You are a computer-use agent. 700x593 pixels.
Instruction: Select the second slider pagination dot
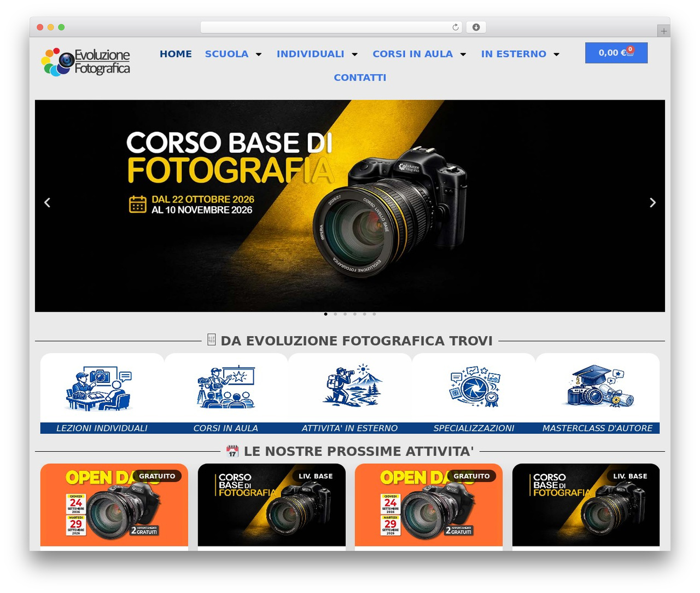coord(335,314)
